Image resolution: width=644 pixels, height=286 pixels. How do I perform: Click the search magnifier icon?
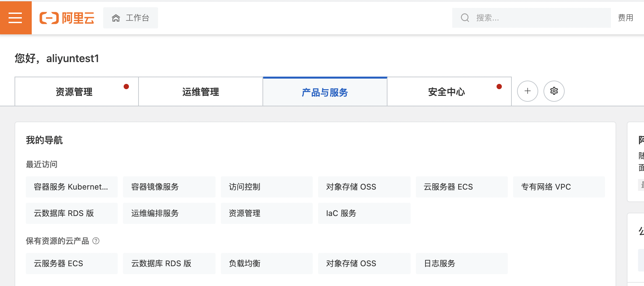465,18
